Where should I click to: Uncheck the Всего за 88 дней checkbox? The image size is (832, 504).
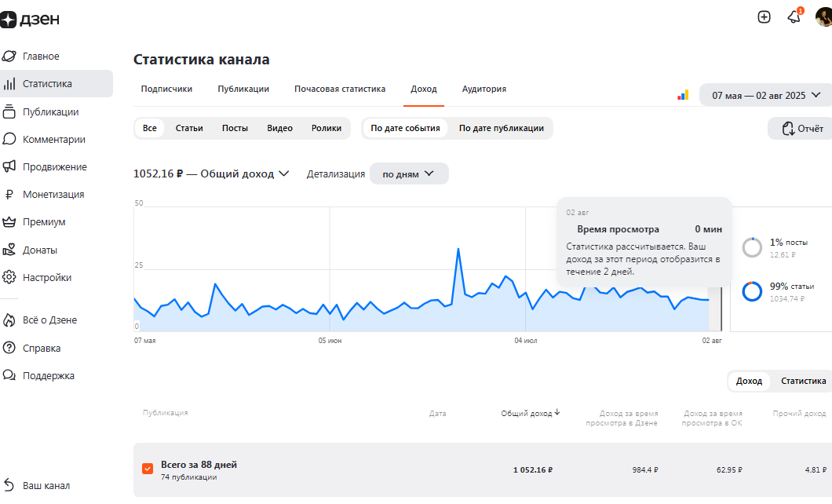click(x=148, y=469)
